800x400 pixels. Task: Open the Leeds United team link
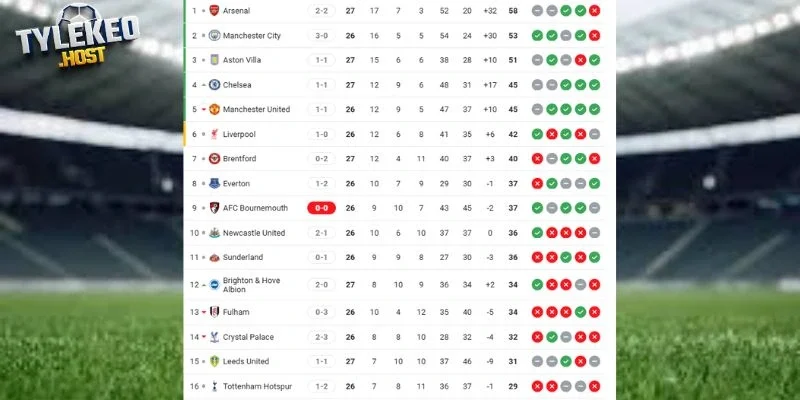(245, 361)
